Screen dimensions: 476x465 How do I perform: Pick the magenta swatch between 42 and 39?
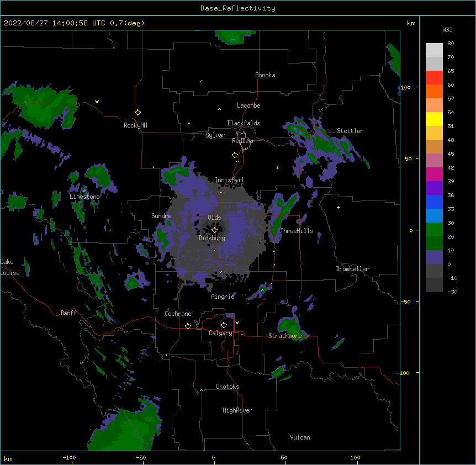(434, 174)
